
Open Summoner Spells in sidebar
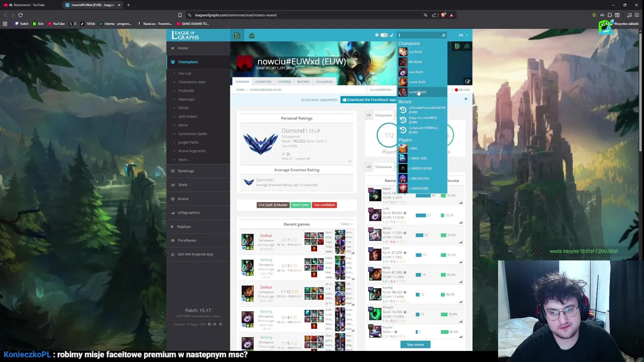(193, 134)
